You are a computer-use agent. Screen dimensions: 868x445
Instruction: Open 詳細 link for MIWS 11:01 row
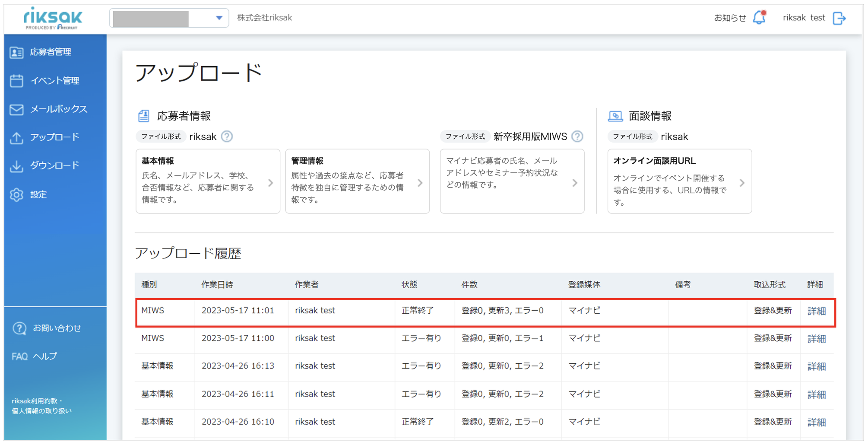[x=816, y=311]
